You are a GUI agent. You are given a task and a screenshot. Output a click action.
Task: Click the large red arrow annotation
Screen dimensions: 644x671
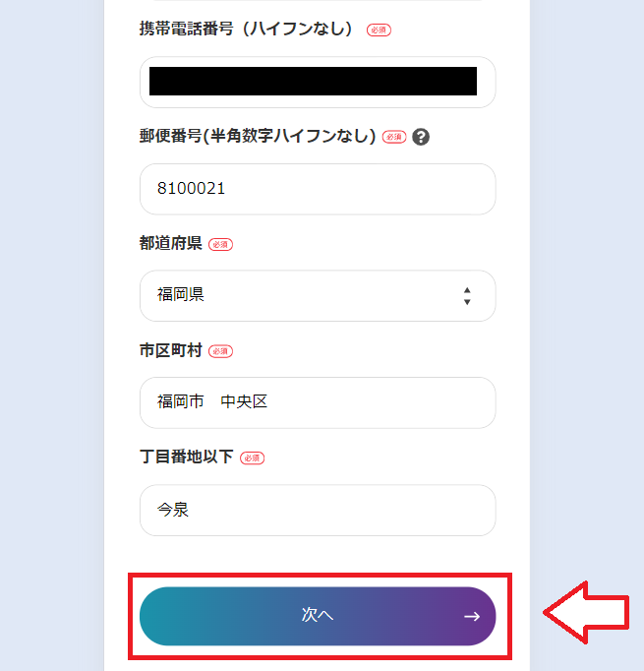click(x=586, y=612)
